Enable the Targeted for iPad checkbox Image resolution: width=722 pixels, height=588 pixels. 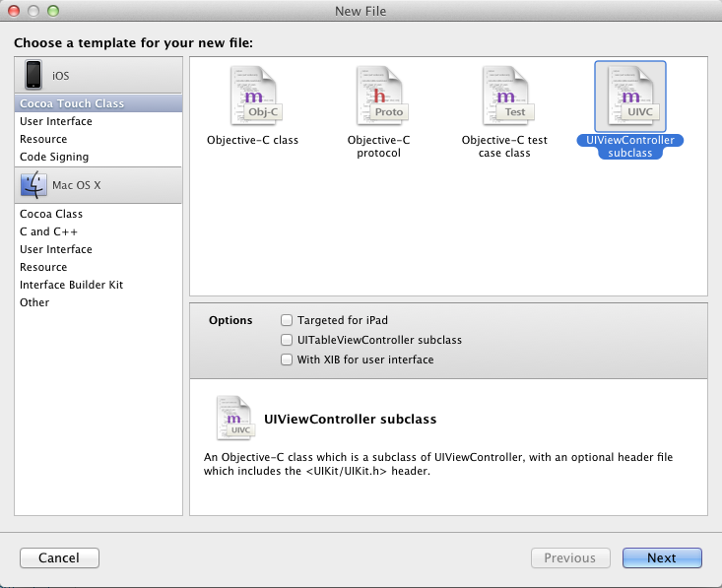pyautogui.click(x=287, y=320)
